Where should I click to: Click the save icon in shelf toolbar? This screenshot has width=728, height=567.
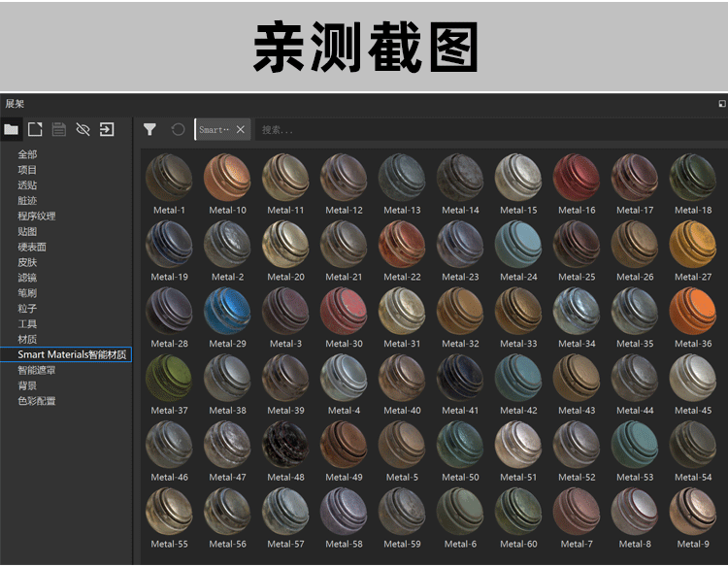point(59,129)
